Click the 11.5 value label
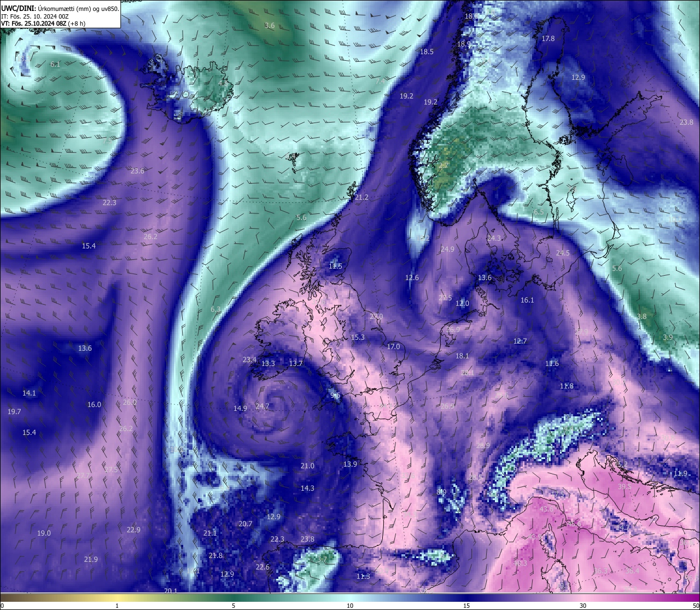700x610 pixels. click(335, 266)
